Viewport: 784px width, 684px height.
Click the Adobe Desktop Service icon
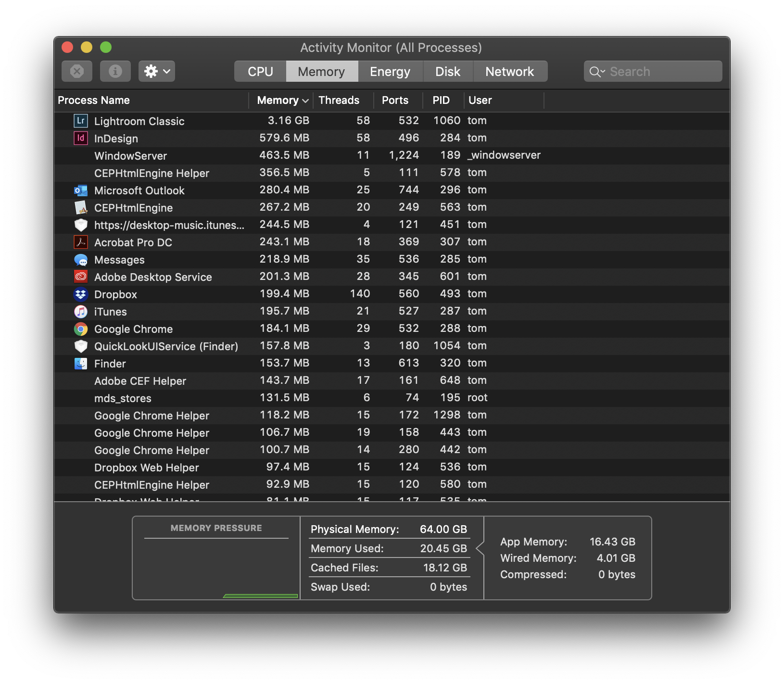pos(81,277)
